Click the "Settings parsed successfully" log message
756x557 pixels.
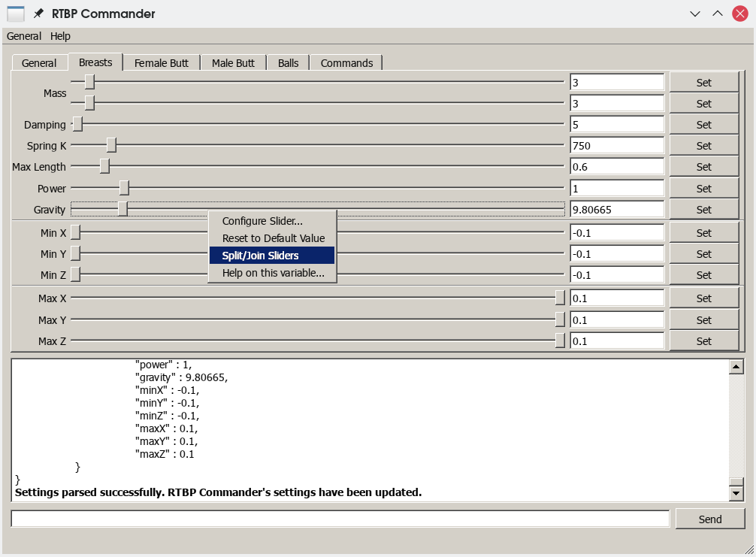219,492
